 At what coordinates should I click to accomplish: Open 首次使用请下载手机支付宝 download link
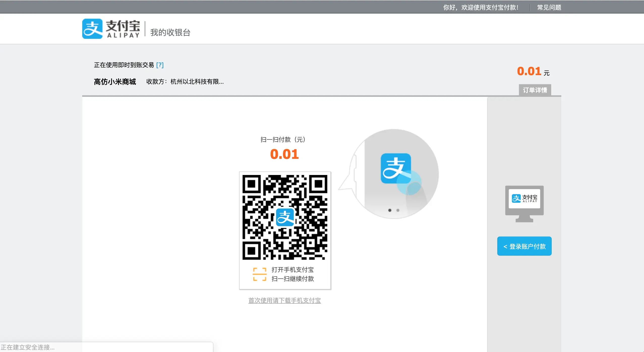(284, 300)
